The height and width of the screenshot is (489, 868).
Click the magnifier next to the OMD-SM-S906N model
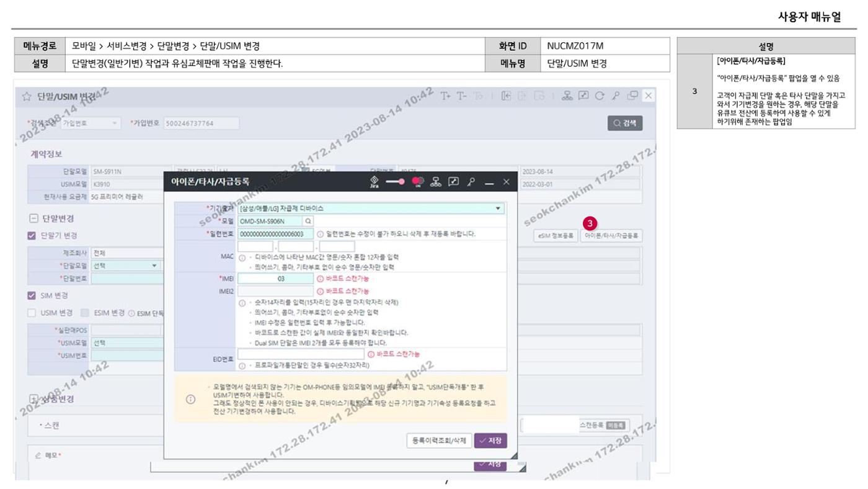[x=308, y=221]
